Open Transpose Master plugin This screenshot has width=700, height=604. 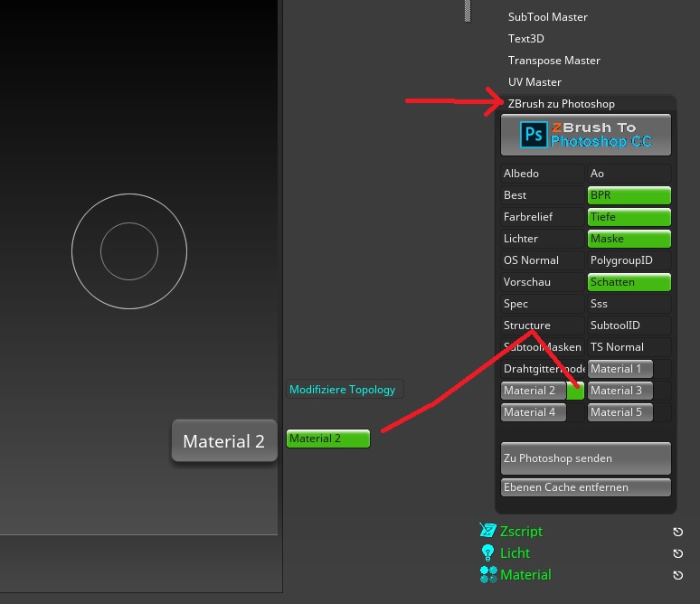pos(553,61)
